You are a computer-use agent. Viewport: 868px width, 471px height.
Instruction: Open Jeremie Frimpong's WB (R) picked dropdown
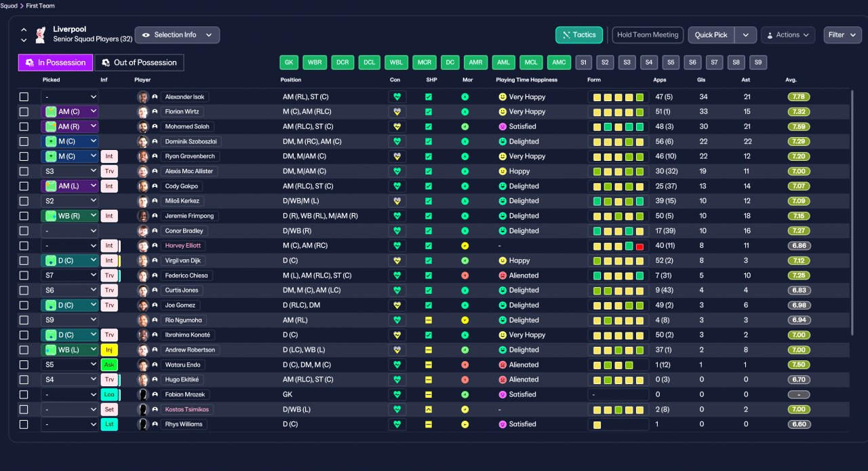point(70,216)
